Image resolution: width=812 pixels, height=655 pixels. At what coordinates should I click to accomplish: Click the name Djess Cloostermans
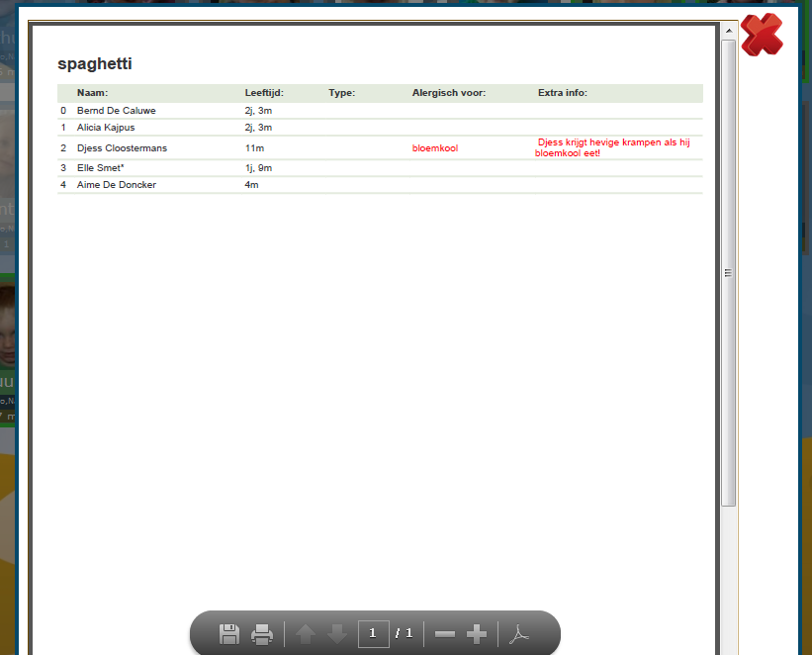point(122,148)
